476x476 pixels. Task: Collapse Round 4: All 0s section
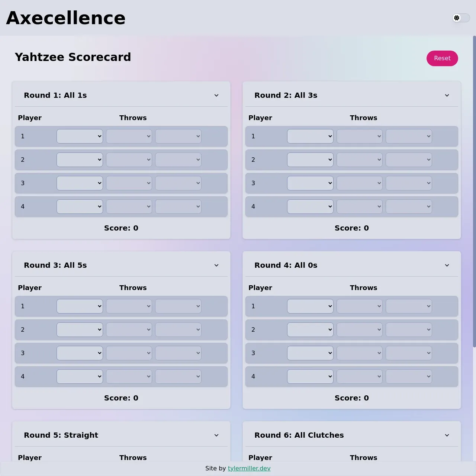[x=447, y=265]
